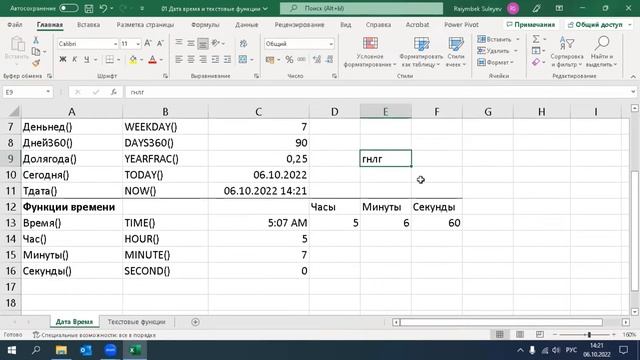Viewport: 640px width, 360px height.
Task: Click Найти и выделить magnifier button
Action: click(602, 52)
